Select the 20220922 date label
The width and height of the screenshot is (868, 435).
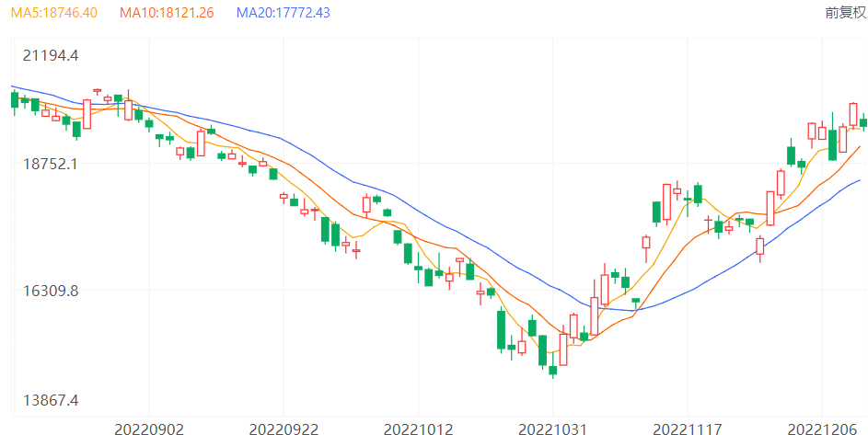284,429
